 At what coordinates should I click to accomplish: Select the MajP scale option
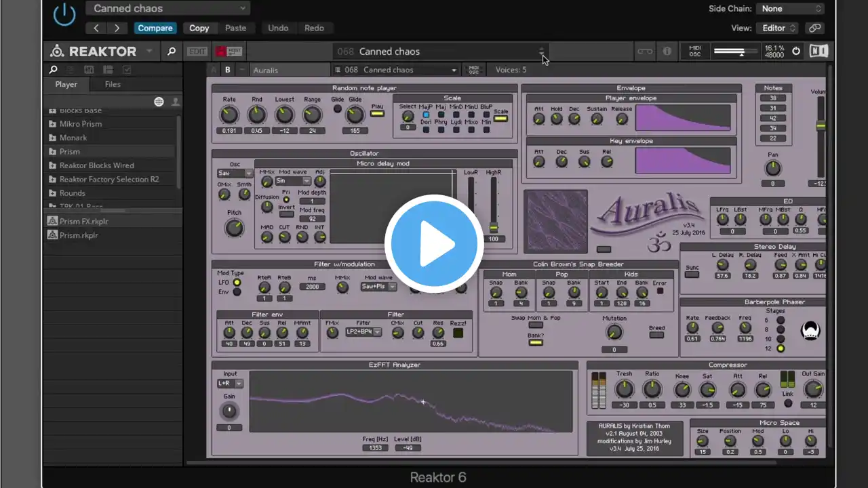(x=426, y=115)
